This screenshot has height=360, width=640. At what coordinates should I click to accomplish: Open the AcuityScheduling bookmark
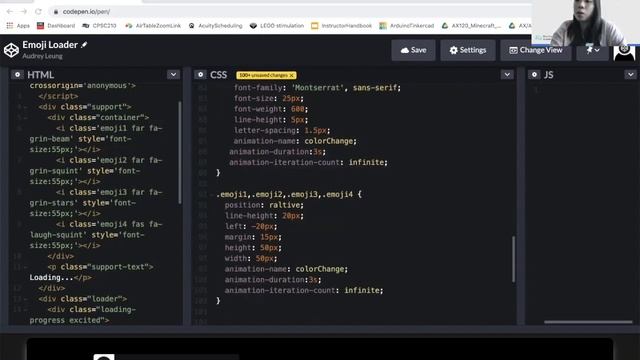pyautogui.click(x=215, y=26)
